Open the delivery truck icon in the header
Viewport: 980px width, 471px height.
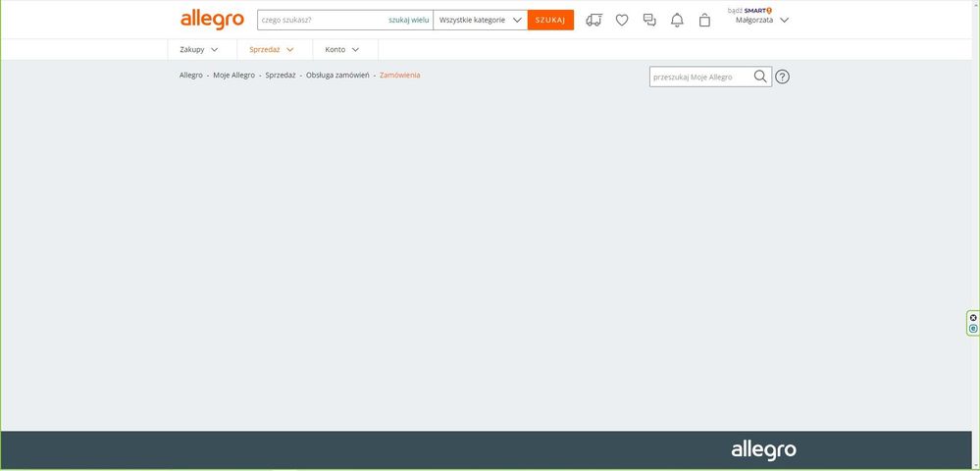[x=593, y=20]
